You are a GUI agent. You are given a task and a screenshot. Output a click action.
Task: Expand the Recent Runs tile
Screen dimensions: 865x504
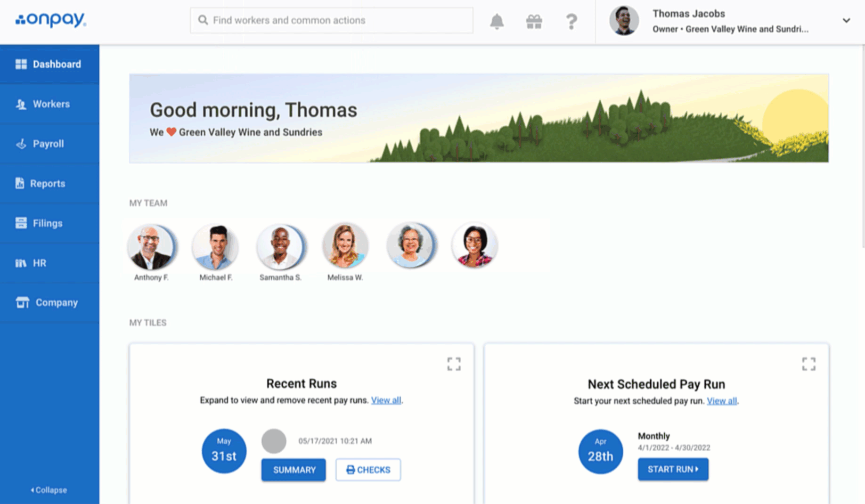coord(454,364)
